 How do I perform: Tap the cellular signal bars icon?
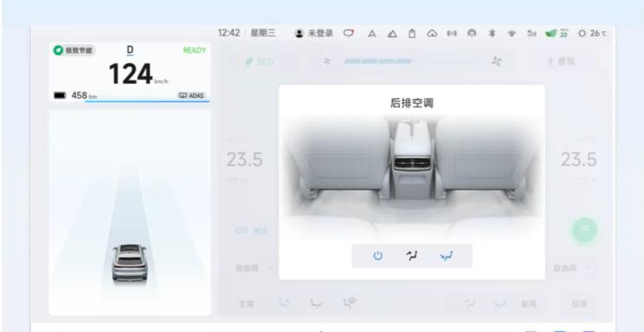pos(531,34)
